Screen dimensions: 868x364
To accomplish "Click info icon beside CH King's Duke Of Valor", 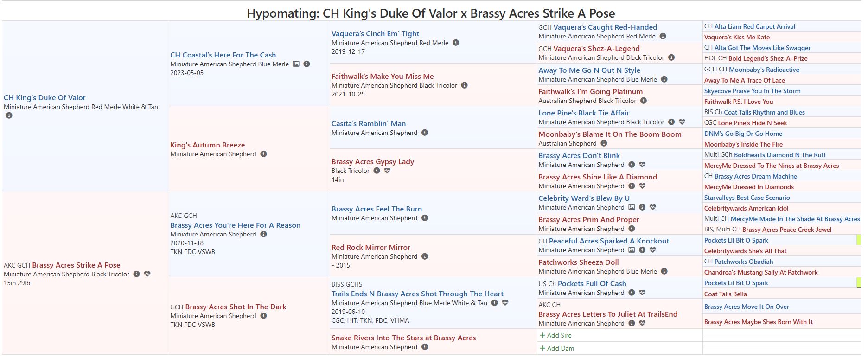I will click(9, 115).
